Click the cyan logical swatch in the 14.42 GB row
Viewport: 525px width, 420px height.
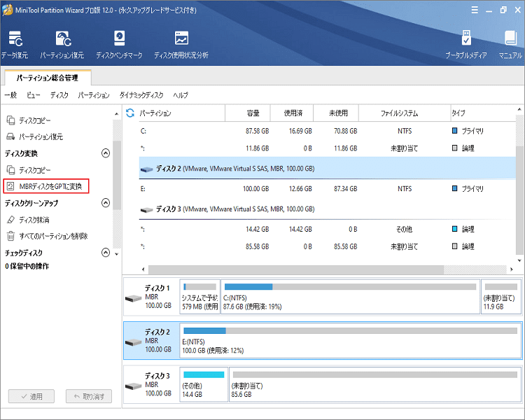(454, 229)
